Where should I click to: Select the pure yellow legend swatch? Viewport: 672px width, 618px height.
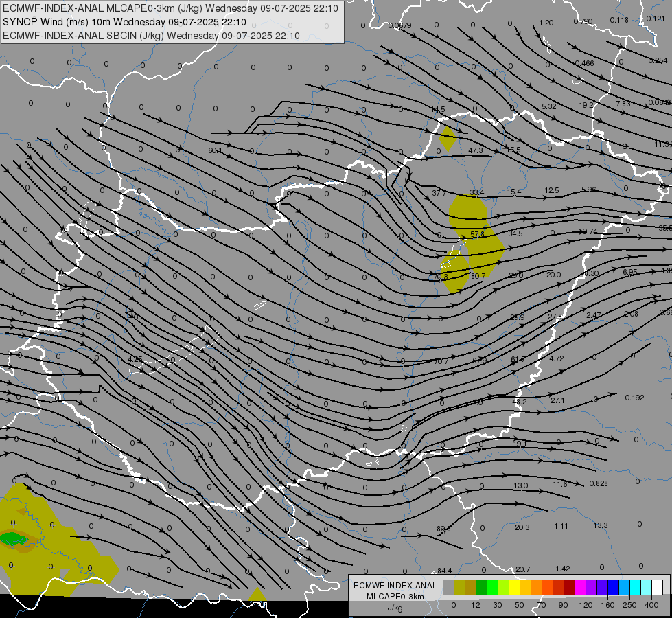(514, 588)
